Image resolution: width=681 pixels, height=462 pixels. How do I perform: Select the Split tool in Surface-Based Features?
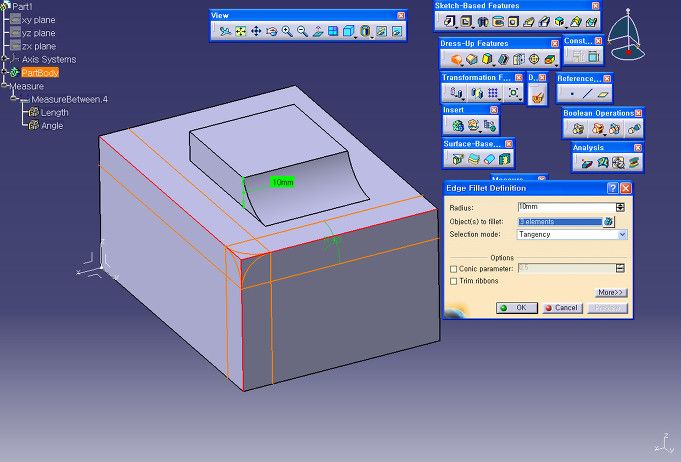[x=457, y=159]
